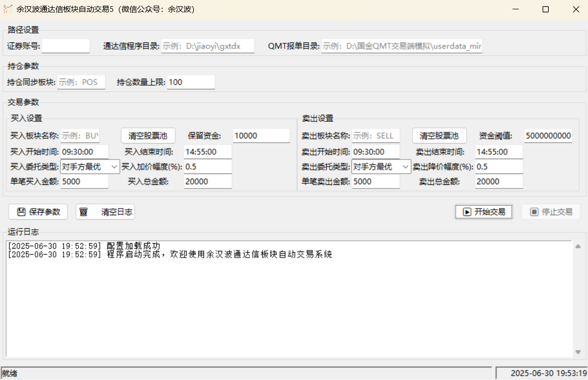
Task: Click the app icon in title bar
Action: click(x=8, y=9)
